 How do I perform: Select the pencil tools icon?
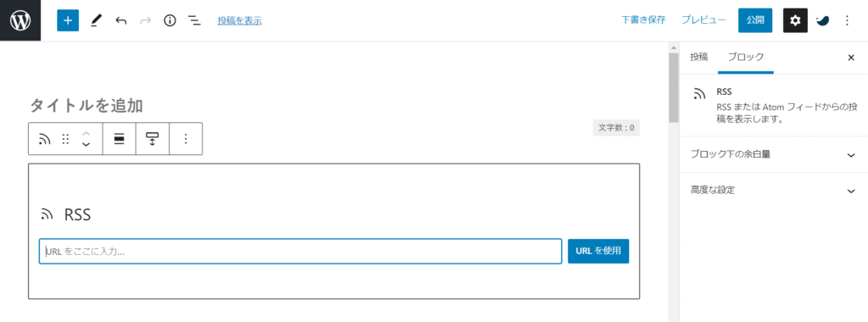coord(97,20)
